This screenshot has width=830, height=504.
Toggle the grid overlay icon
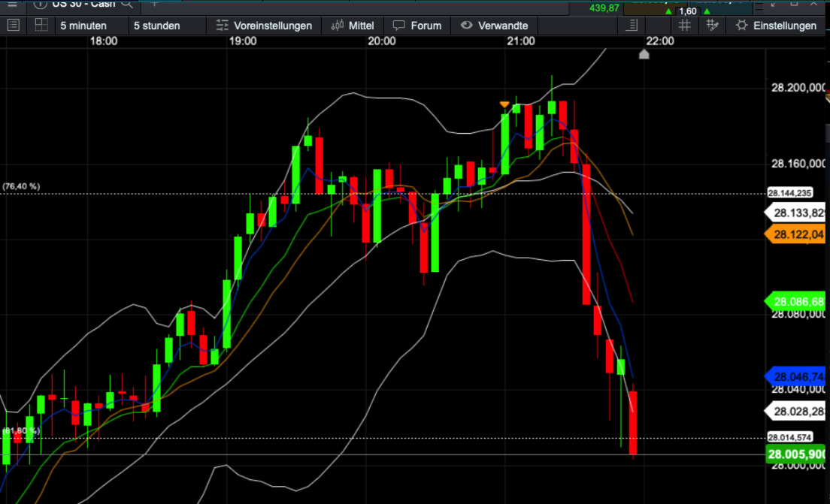click(x=684, y=25)
